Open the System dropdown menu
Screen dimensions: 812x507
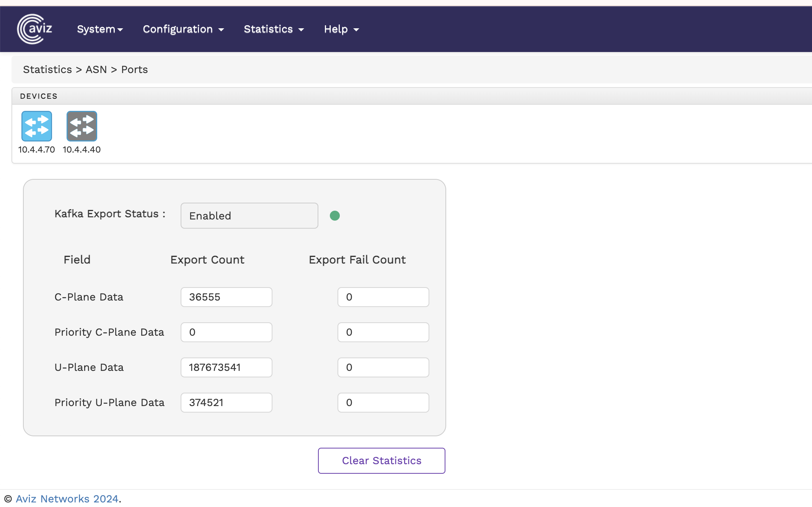pos(100,29)
